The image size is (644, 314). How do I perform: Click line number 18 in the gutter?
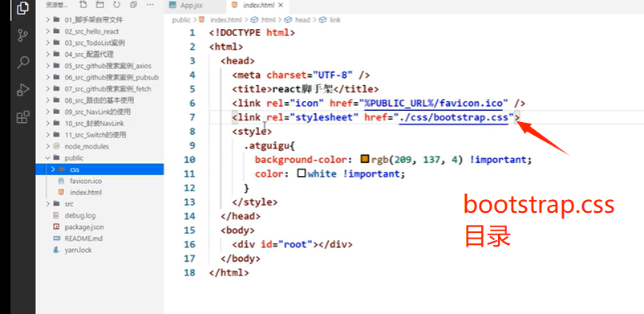[x=189, y=272]
